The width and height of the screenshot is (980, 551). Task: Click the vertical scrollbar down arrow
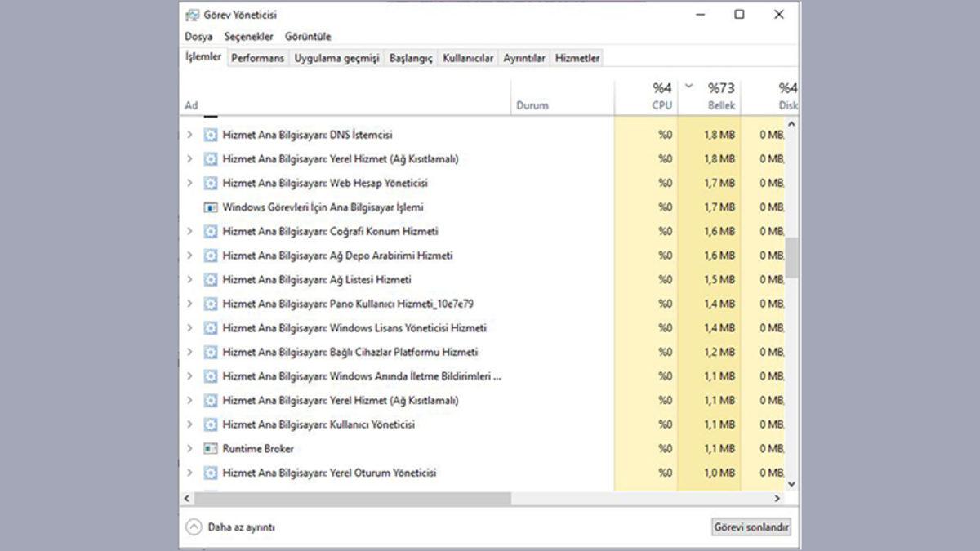point(791,483)
